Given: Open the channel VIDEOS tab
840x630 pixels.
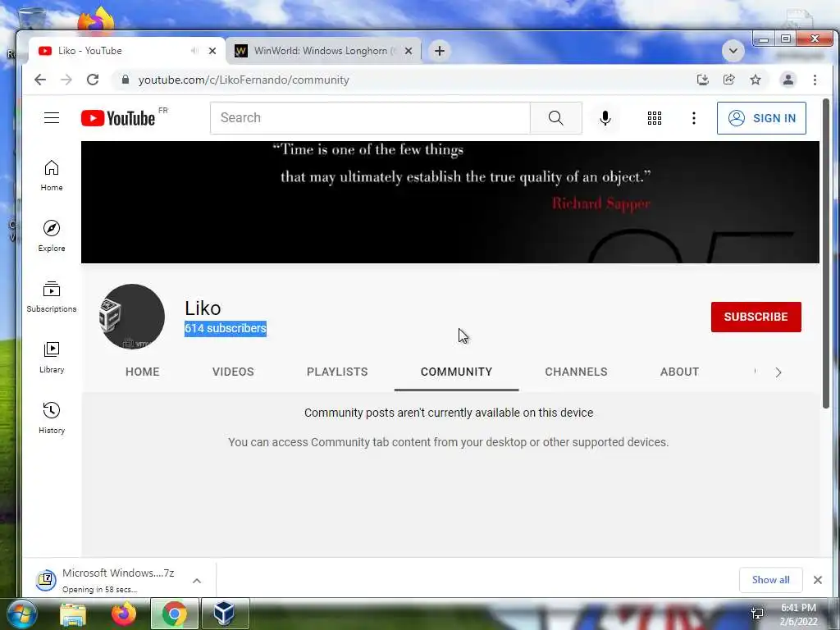Looking at the screenshot, I should tap(233, 372).
